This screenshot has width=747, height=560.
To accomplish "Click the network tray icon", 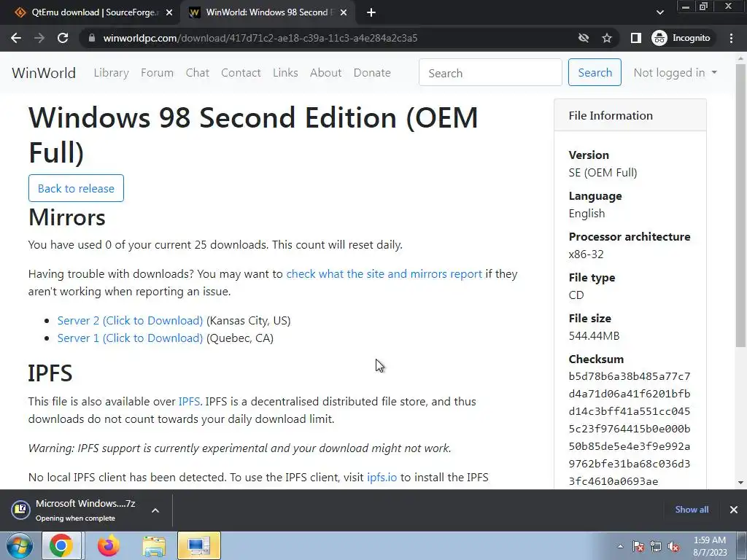I will tap(656, 547).
